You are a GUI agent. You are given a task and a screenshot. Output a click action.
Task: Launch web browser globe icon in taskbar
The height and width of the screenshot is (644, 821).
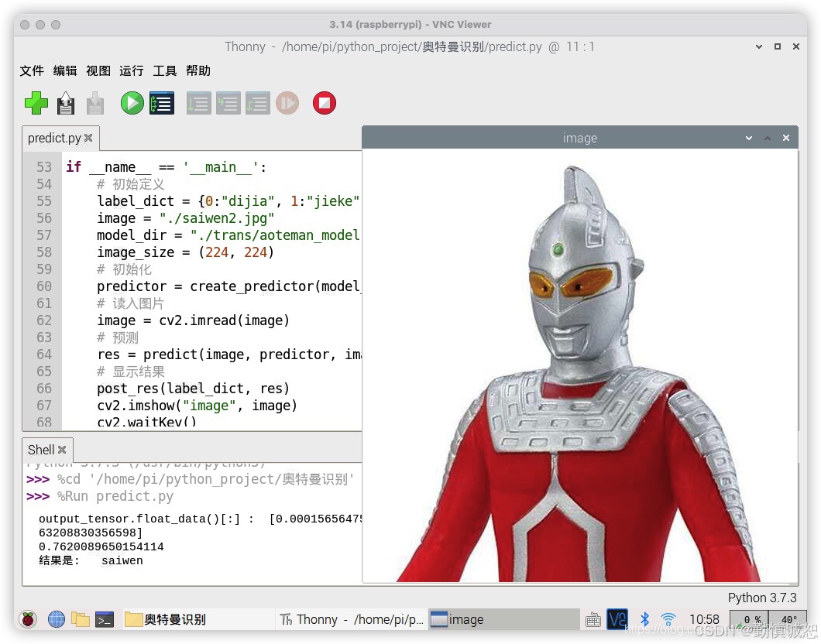point(57,619)
